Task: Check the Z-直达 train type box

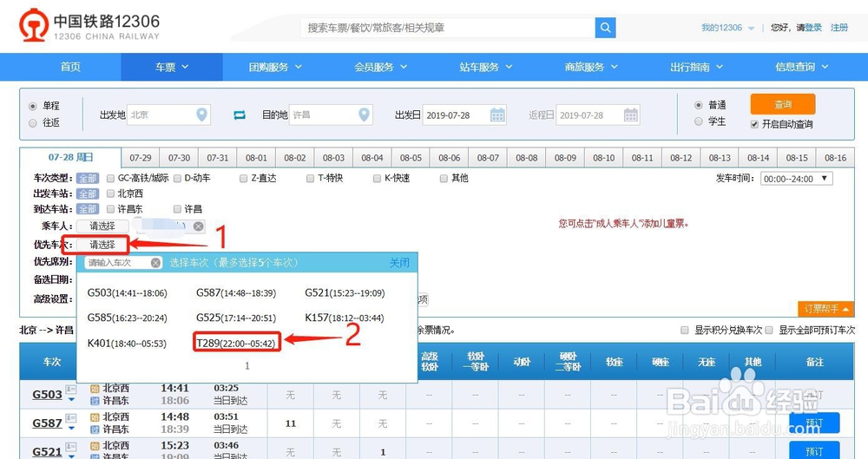Action: tap(244, 178)
